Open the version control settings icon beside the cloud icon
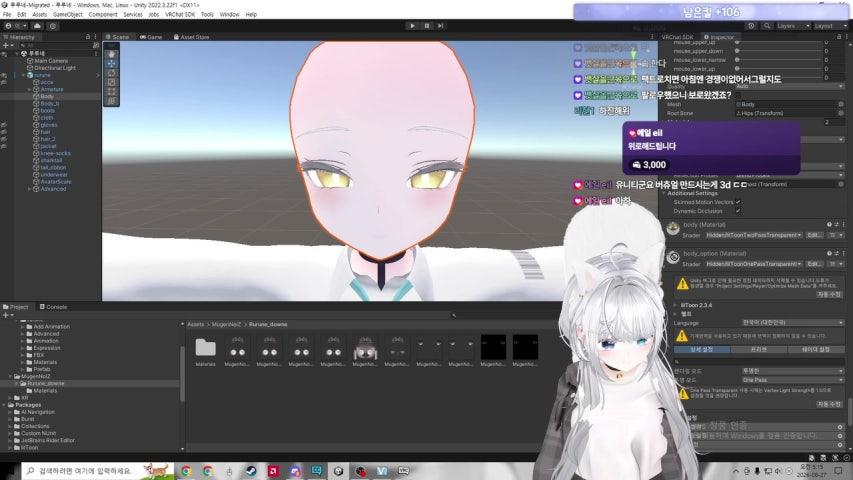The width and height of the screenshot is (853, 480). coord(53,26)
